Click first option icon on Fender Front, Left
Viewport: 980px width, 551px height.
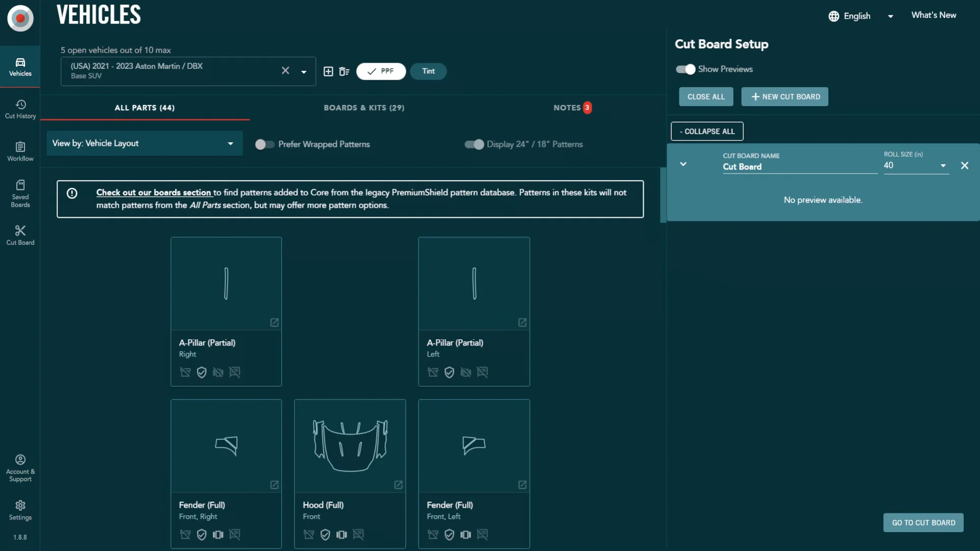(433, 534)
